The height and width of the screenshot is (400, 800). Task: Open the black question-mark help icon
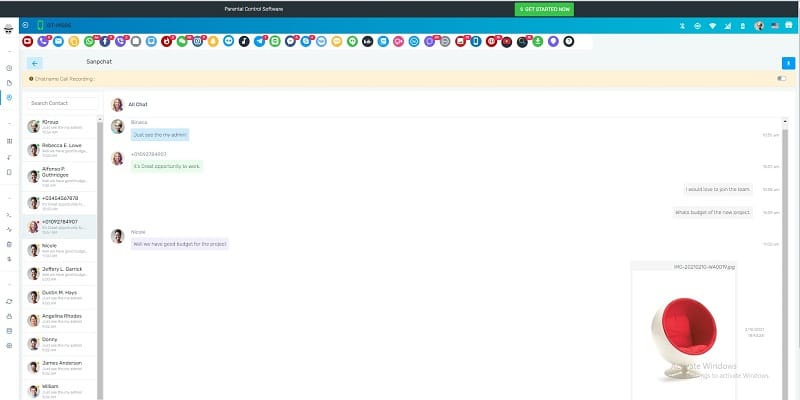(x=569, y=41)
